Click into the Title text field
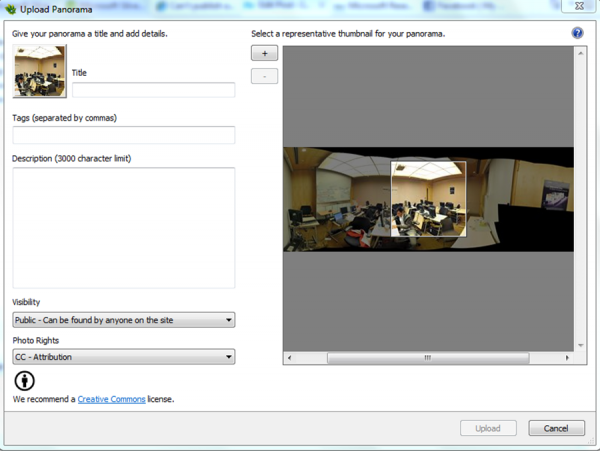Screen dimensions: 600x451 [153, 90]
